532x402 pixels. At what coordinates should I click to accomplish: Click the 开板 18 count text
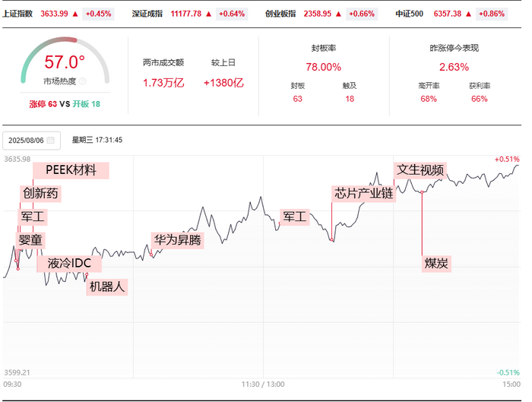[x=86, y=103]
